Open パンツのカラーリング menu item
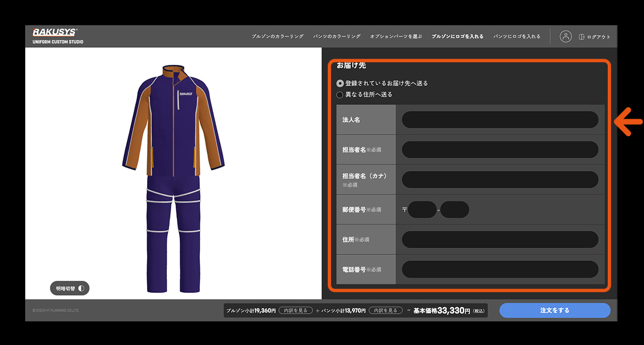This screenshot has height=345, width=644. (337, 36)
